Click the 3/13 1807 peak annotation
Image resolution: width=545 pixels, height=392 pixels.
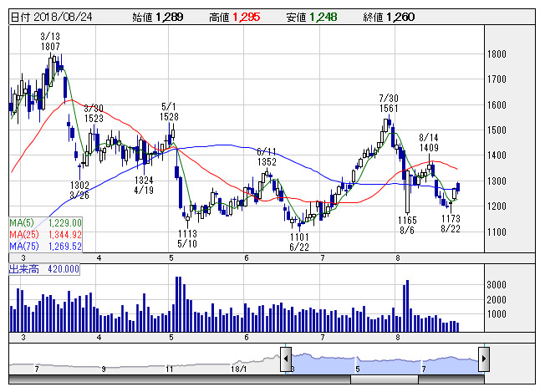(x=50, y=43)
